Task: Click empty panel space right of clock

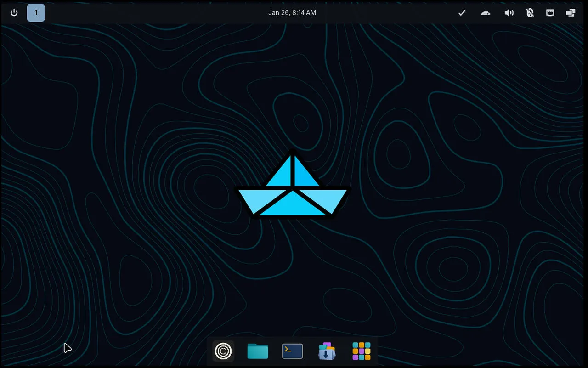Action: [x=390, y=13]
